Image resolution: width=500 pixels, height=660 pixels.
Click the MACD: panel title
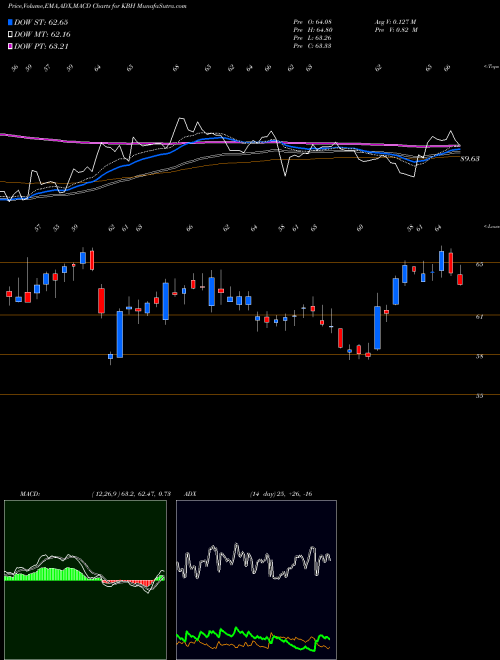pos(29,494)
